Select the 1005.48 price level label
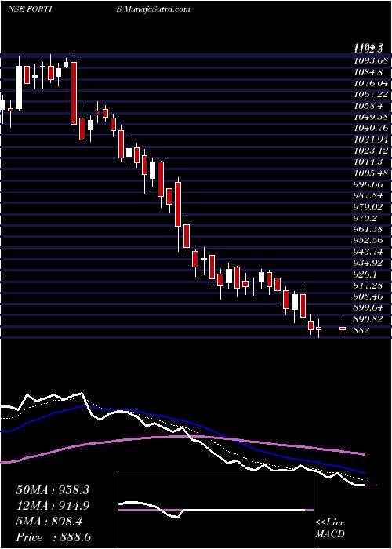The width and height of the screenshot is (392, 549). click(x=371, y=173)
